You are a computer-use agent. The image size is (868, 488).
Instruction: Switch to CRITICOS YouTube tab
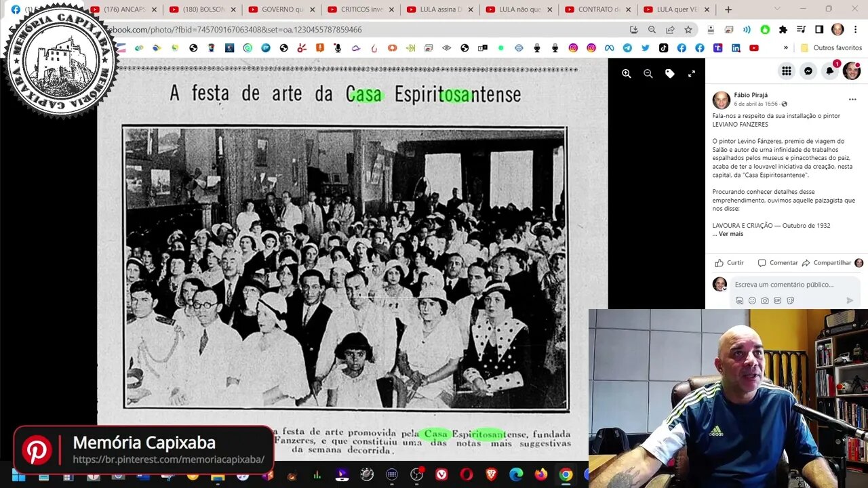[x=361, y=9]
